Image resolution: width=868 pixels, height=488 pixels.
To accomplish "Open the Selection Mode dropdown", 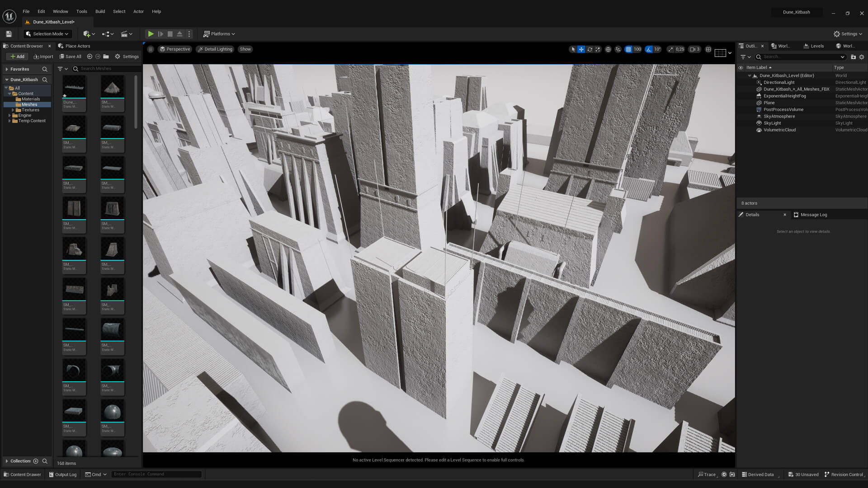I will coord(47,34).
